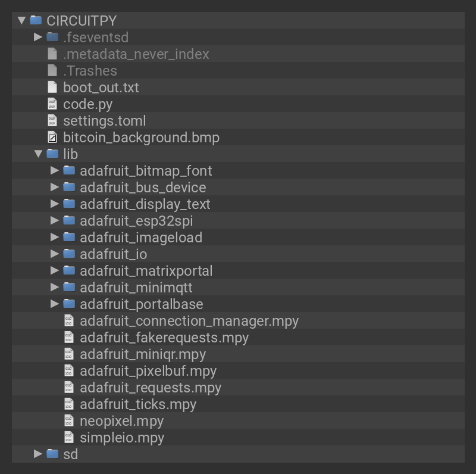Screen dimensions: 476x474
Task: Click the neopixel.mpy file icon
Action: [69, 420]
